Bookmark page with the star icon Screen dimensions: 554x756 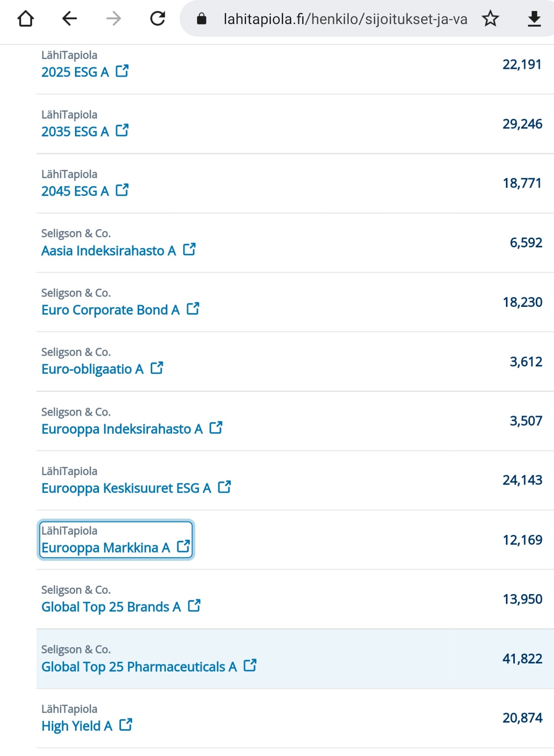pos(490,19)
